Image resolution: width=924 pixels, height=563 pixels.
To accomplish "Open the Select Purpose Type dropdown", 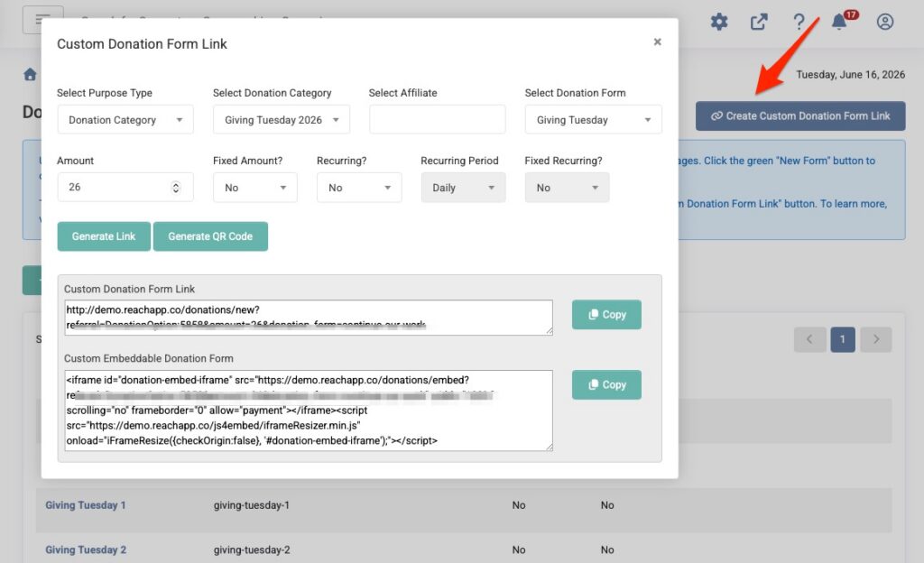I will pos(125,120).
